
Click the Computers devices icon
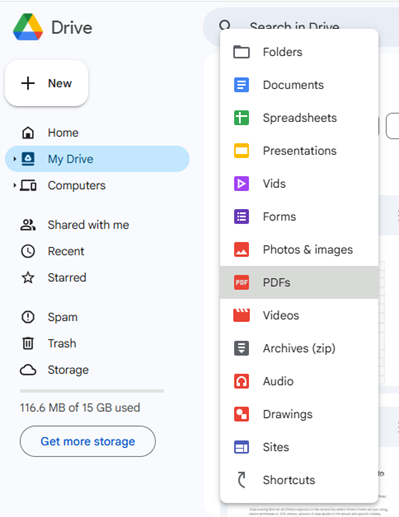[28, 185]
